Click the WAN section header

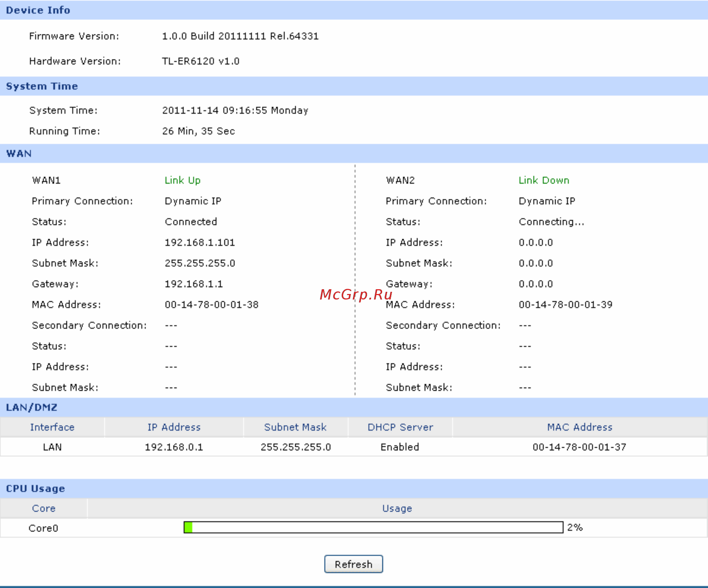[x=354, y=153]
